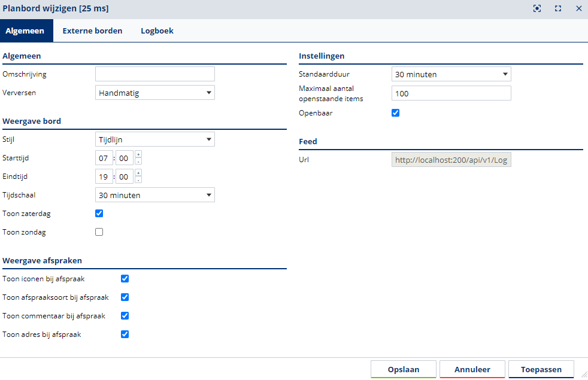Enable the Toon zondag checkbox
Viewport: 588px width, 380px height.
(x=99, y=232)
